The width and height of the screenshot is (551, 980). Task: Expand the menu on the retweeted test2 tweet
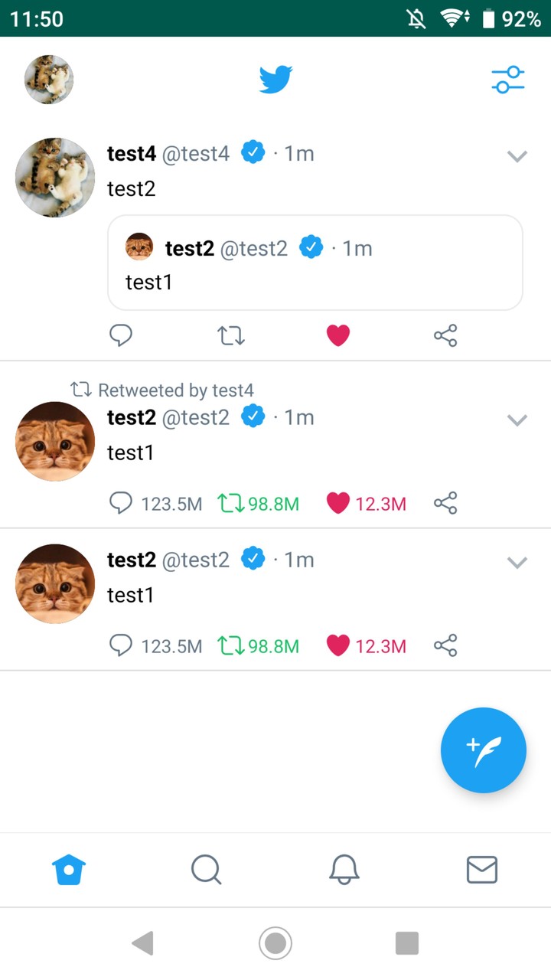(517, 420)
